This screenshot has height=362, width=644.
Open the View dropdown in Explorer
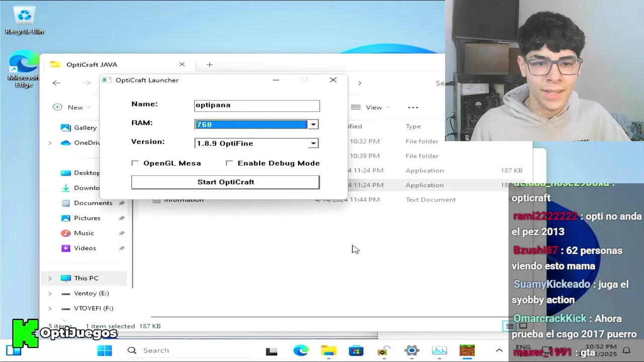pos(370,107)
